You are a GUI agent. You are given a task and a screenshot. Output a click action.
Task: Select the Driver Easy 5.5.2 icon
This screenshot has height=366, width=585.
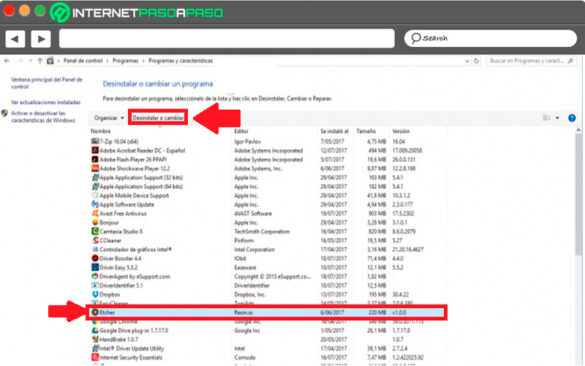[95, 267]
